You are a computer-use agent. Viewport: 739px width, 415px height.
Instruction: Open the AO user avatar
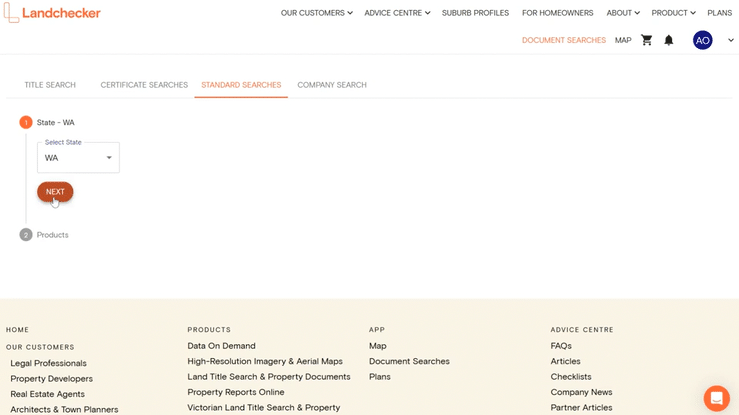point(702,40)
